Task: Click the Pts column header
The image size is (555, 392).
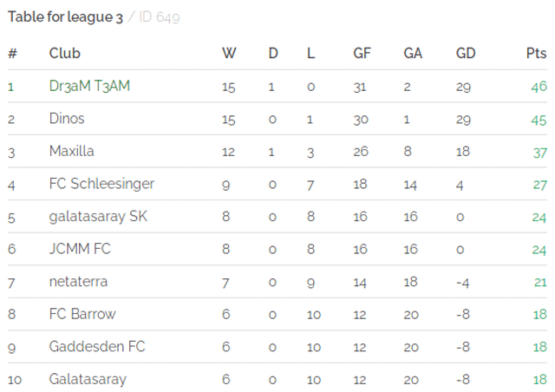Action: tap(536, 54)
